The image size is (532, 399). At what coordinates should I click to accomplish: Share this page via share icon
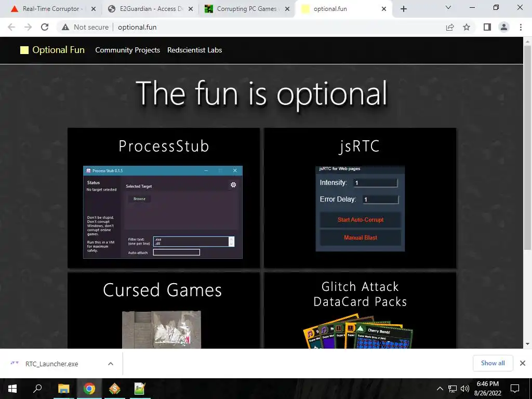[x=450, y=27]
